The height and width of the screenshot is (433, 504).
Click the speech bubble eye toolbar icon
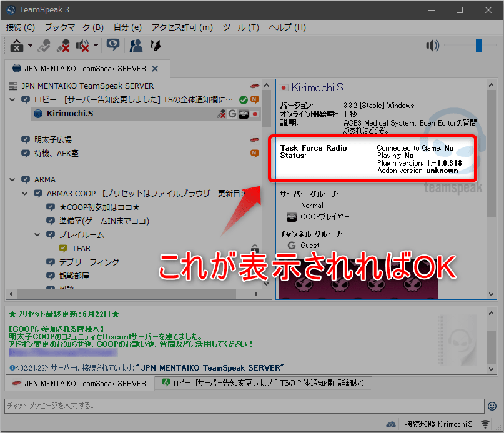coord(113,46)
